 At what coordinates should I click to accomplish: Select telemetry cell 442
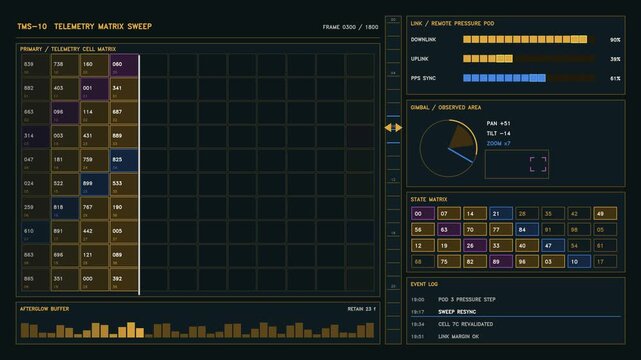94,232
